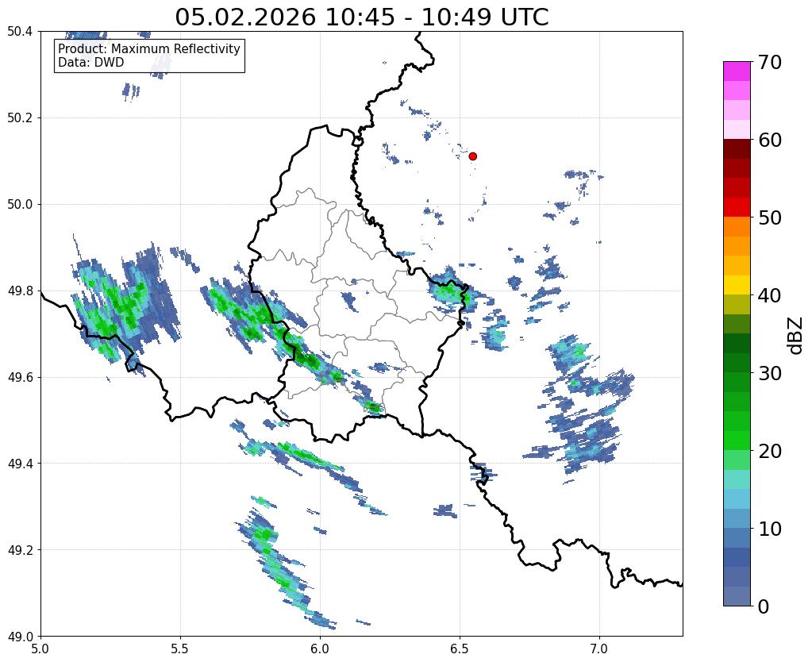Image resolution: width=812 pixels, height=662 pixels.
Task: Click the colorbar tick label 30
Action: pyautogui.click(x=769, y=373)
